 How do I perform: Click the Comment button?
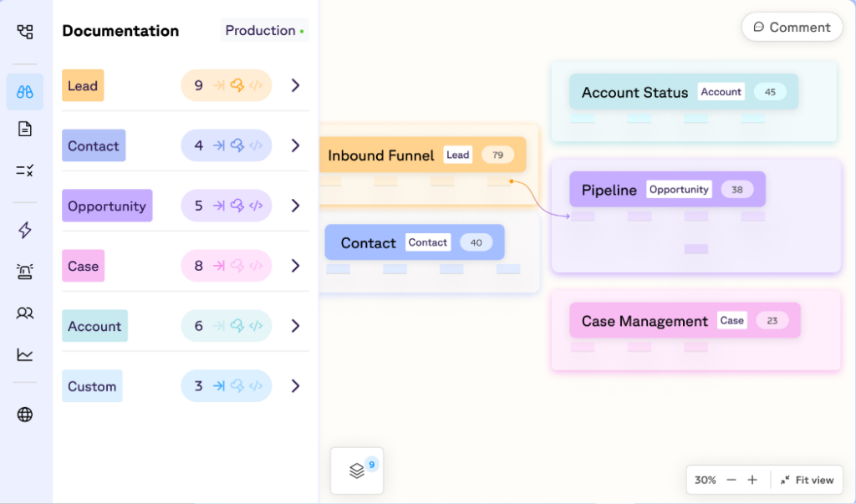coord(792,28)
